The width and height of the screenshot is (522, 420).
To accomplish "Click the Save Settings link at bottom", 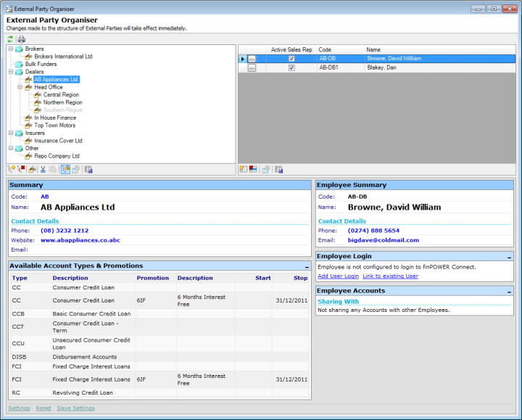I will coord(75,408).
